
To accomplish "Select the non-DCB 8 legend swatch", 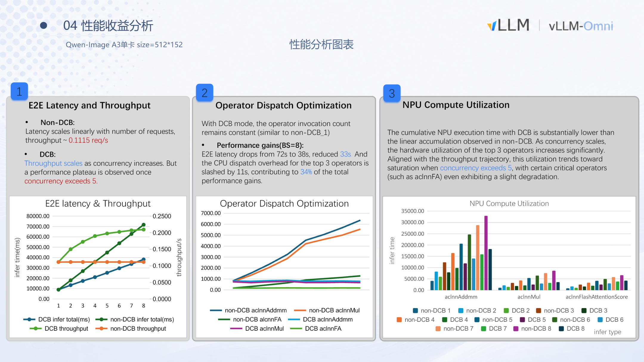I will tap(515, 329).
